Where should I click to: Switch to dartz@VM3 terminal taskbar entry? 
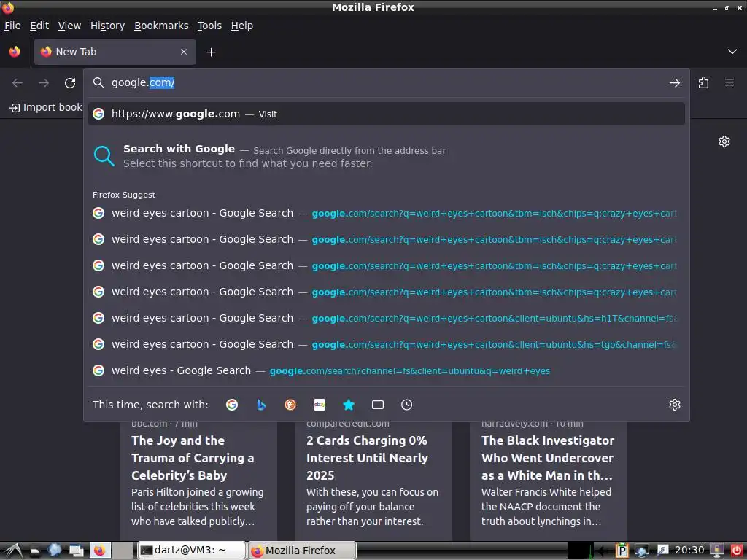coord(192,551)
